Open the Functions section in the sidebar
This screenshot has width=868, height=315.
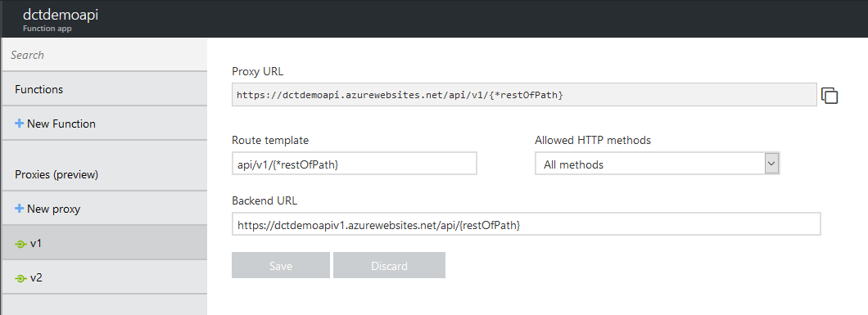point(105,89)
